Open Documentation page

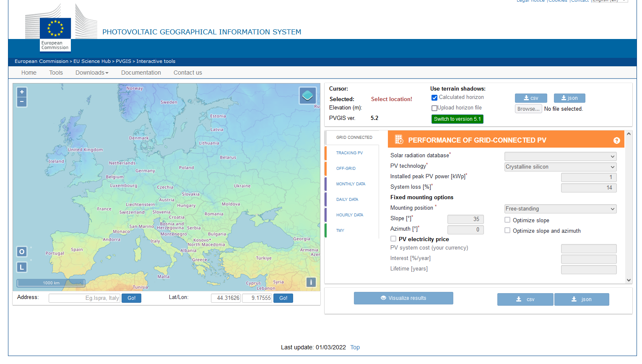pyautogui.click(x=141, y=73)
